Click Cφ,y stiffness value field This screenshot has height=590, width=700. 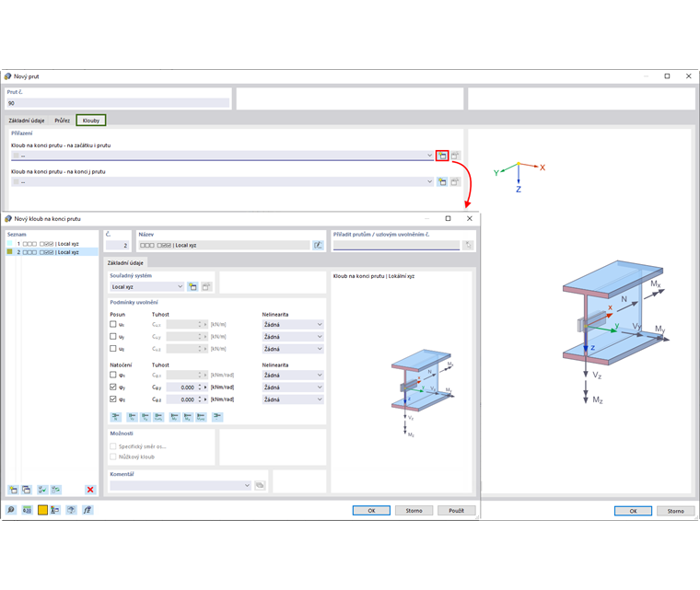(x=181, y=388)
